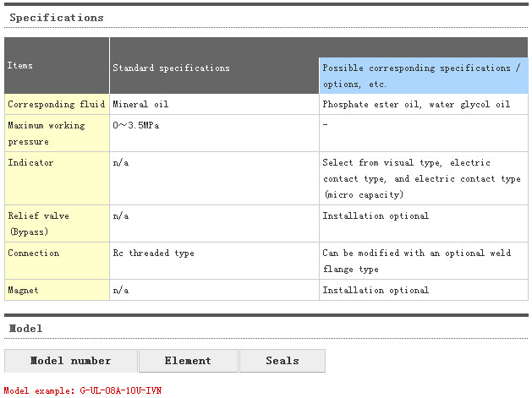The width and height of the screenshot is (532, 398).
Task: Click the blue Possible corresponding specifications header
Action: pyautogui.click(x=424, y=75)
